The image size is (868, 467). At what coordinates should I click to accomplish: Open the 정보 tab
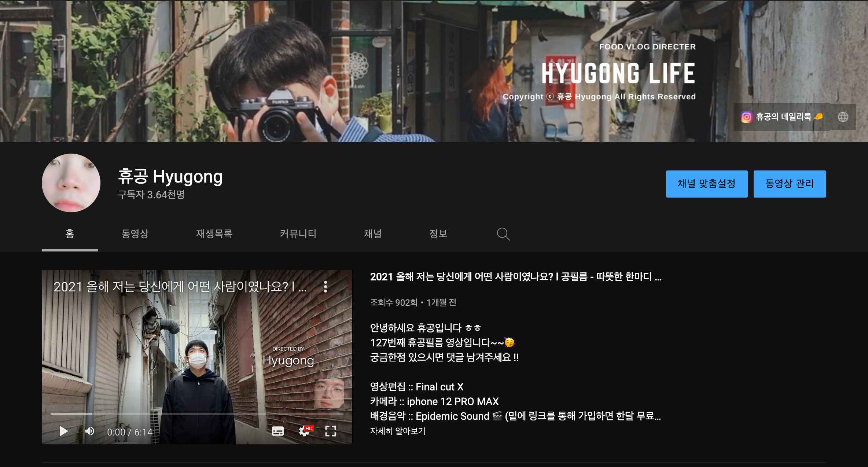tap(438, 233)
